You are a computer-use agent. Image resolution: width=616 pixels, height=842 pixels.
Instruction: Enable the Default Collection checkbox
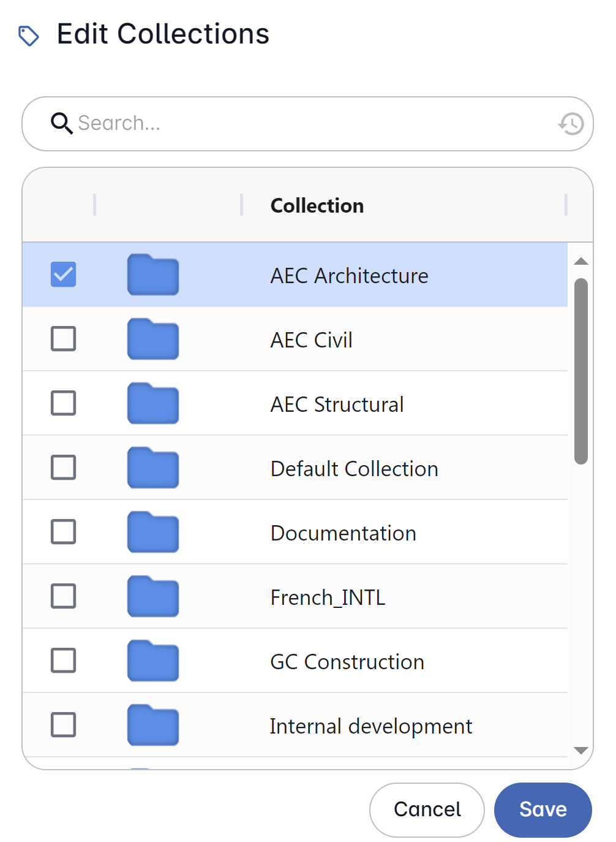64,468
